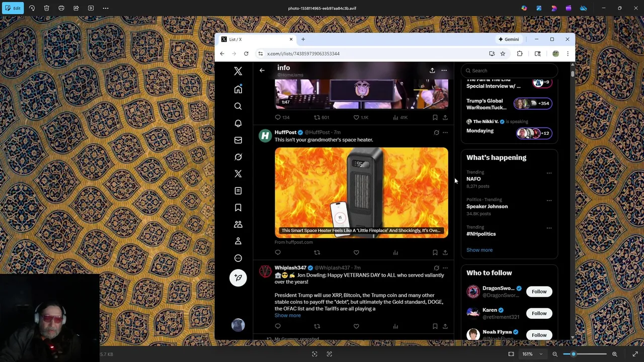
Task: Click the Edit button in Photos
Action: click(x=13, y=8)
